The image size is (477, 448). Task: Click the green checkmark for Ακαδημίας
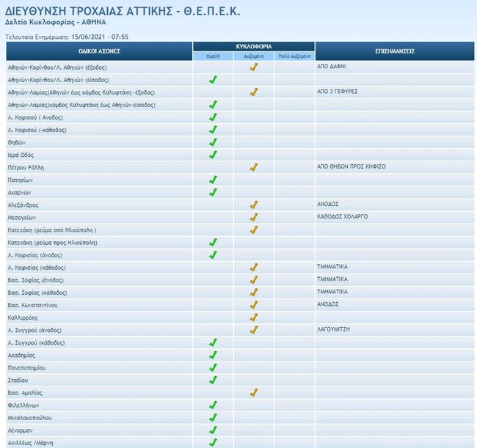(x=213, y=355)
